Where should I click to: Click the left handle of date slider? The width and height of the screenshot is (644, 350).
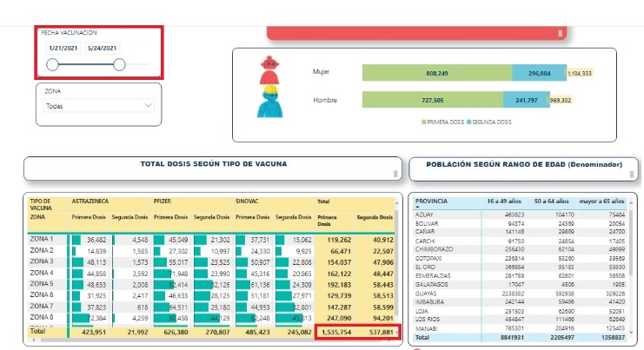(53, 64)
